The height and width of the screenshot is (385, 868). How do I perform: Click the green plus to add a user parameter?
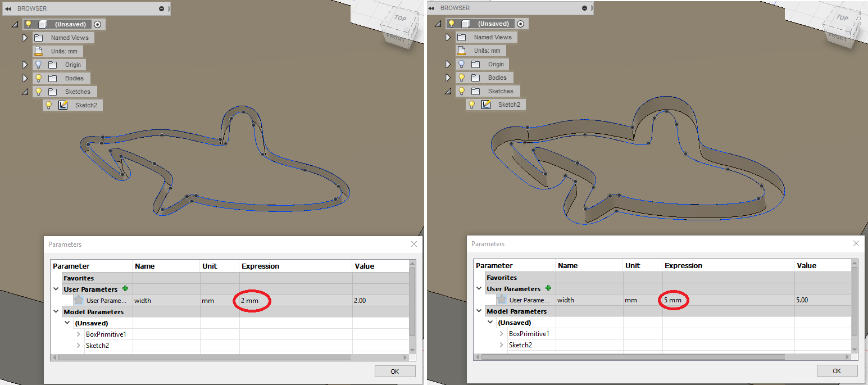point(124,289)
